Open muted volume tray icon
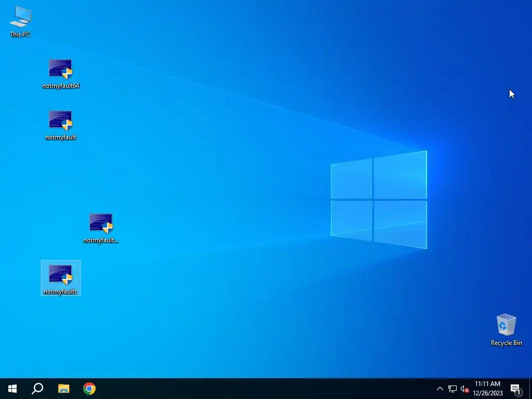The height and width of the screenshot is (399, 532). (464, 389)
